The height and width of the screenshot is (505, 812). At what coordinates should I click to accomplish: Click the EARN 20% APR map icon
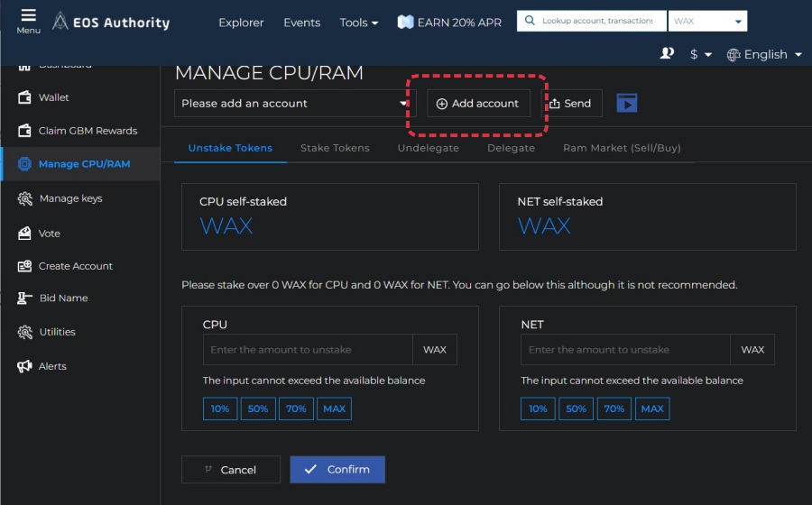point(405,23)
